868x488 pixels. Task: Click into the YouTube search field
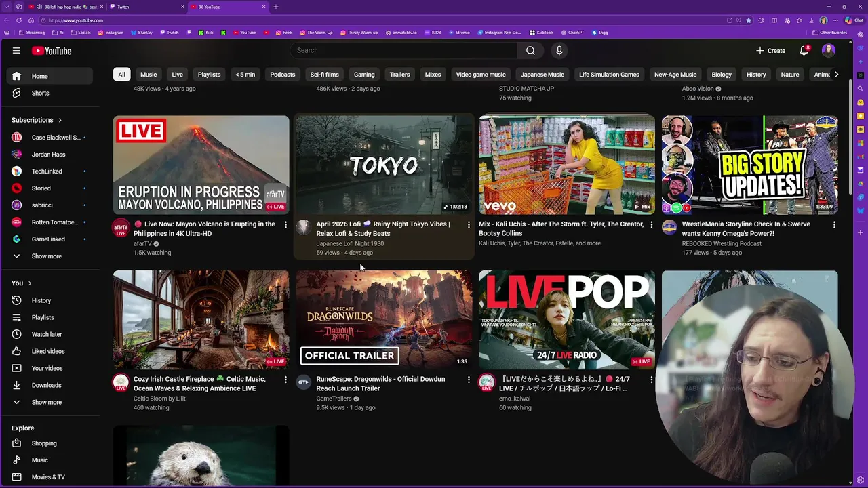click(403, 50)
